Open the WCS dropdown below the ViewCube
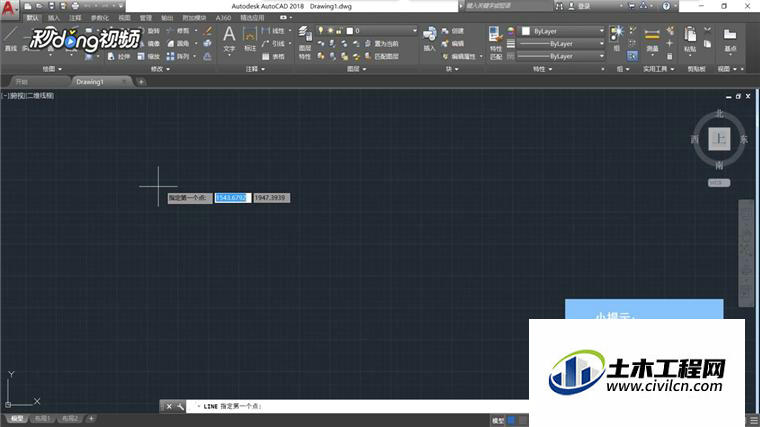Image resolution: width=760 pixels, height=427 pixels. point(719,183)
